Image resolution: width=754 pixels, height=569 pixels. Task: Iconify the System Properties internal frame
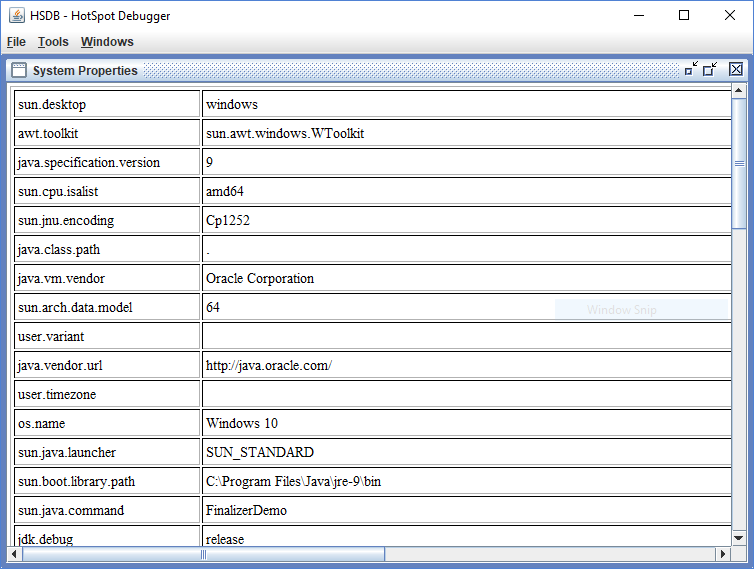(691, 69)
